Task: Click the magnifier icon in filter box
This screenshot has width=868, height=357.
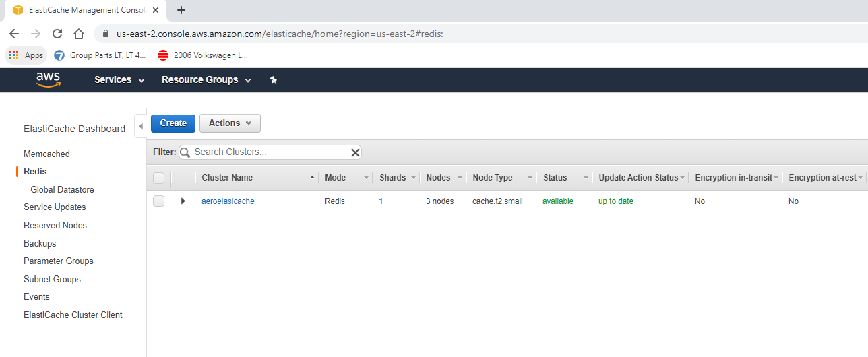Action: pos(185,152)
